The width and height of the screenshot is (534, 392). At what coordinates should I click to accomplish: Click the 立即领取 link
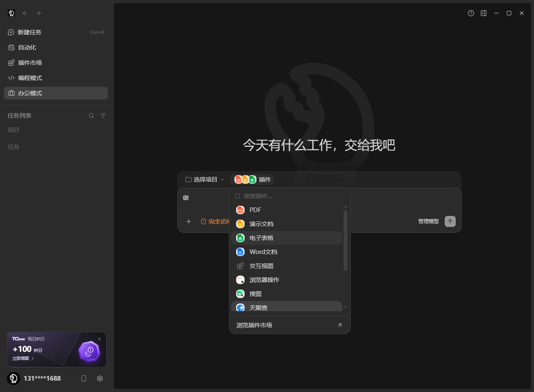click(x=23, y=359)
